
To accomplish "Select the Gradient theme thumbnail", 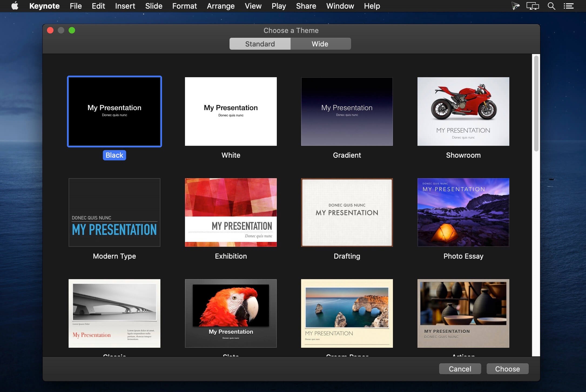I will pyautogui.click(x=347, y=111).
